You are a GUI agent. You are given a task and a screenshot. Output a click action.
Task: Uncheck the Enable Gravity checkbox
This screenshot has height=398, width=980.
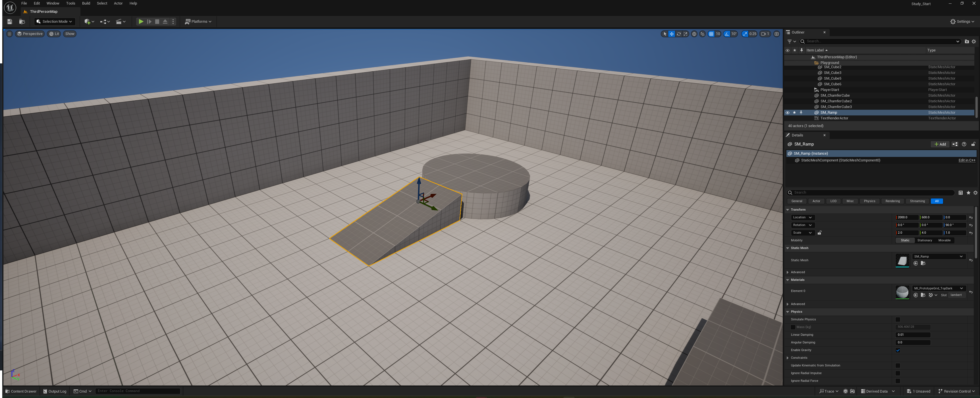pos(898,351)
